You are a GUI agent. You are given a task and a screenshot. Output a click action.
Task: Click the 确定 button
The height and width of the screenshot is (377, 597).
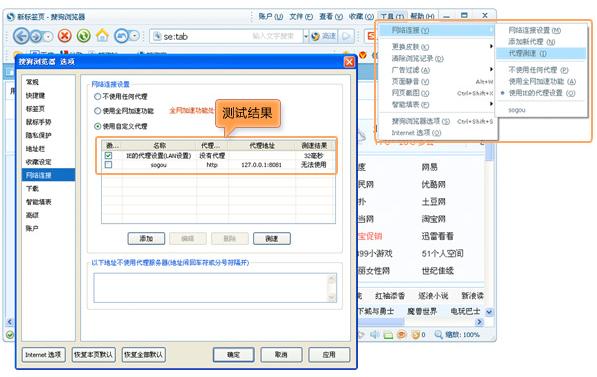tap(233, 355)
